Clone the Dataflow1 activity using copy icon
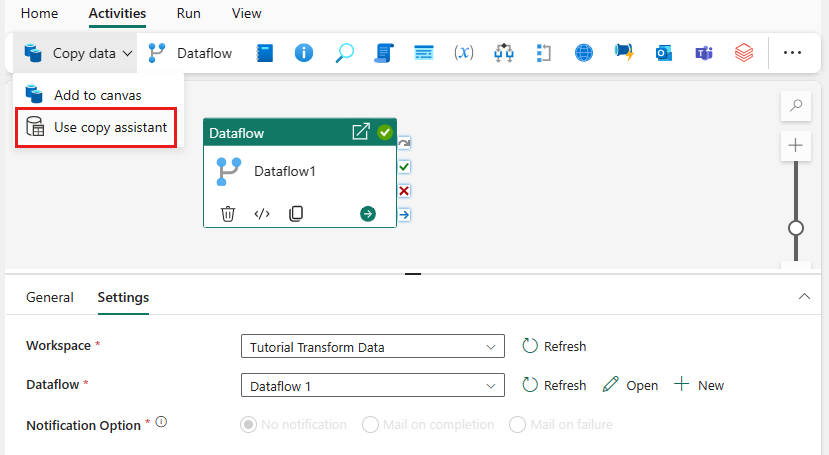Image resolution: width=829 pixels, height=455 pixels. (x=296, y=213)
